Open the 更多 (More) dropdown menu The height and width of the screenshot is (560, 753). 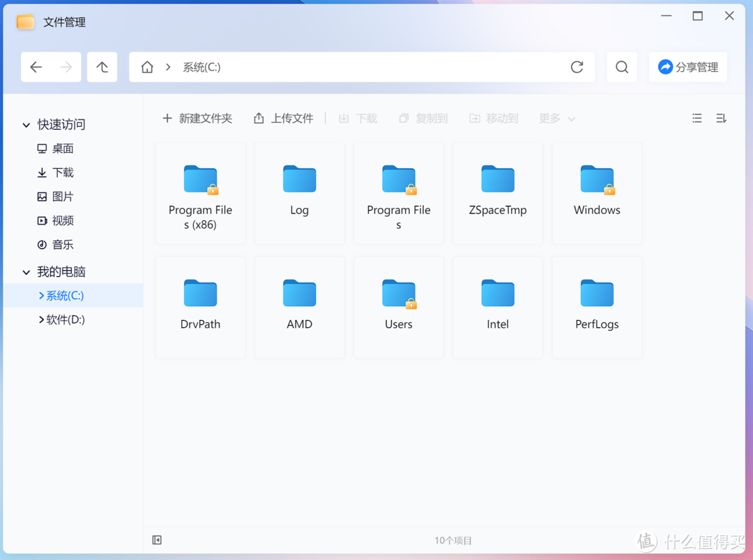(556, 119)
